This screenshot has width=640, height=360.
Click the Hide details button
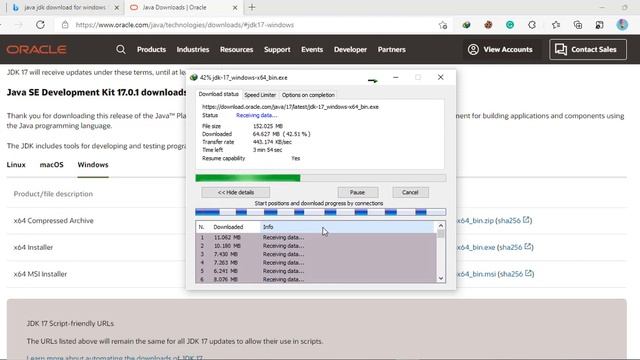pos(236,192)
